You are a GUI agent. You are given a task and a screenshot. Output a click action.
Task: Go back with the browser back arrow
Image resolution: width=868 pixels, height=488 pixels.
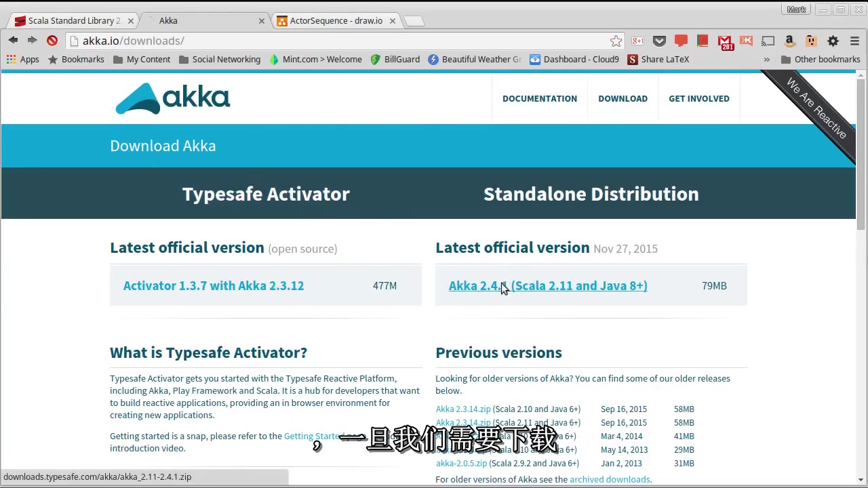[x=13, y=41]
